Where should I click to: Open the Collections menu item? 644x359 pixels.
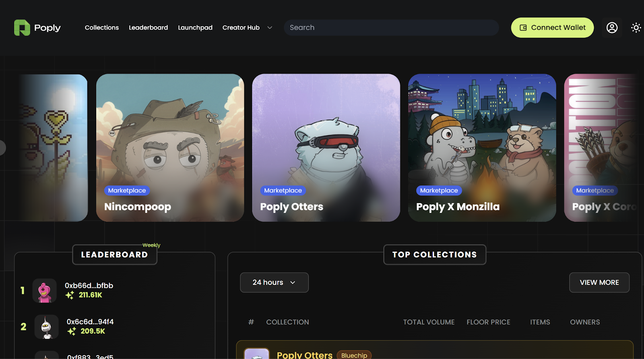point(102,28)
